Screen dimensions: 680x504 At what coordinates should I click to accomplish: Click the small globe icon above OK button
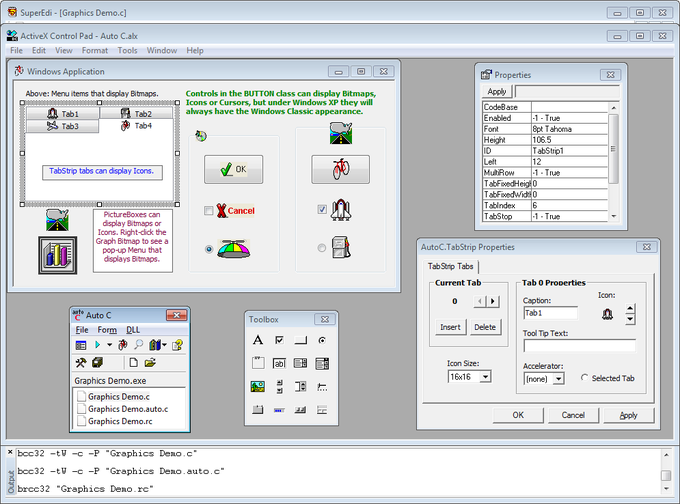201,136
